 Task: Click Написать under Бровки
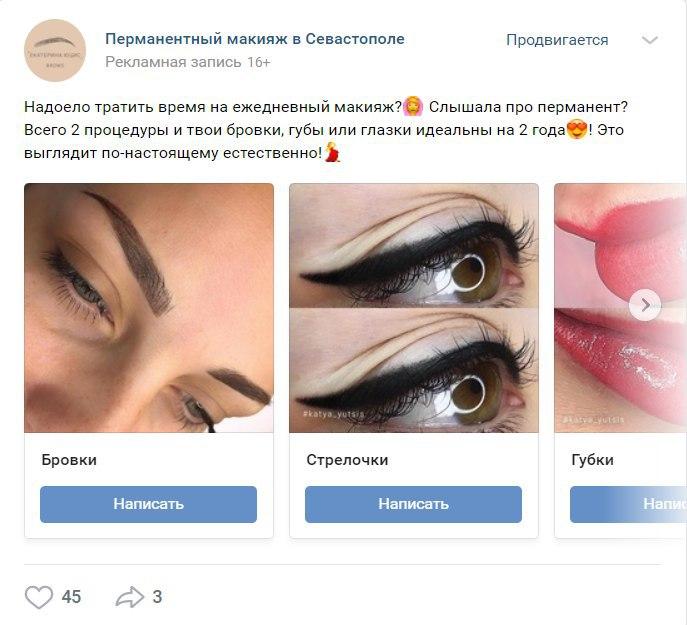coord(148,504)
